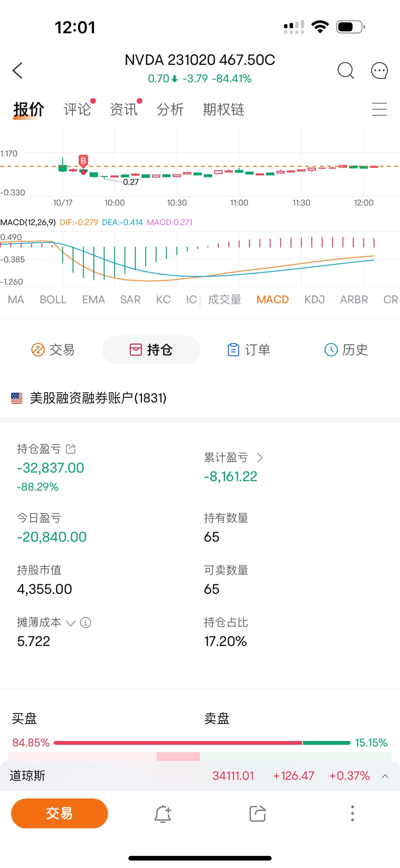
Task: Select the 交易 section with orange icon
Action: [53, 350]
